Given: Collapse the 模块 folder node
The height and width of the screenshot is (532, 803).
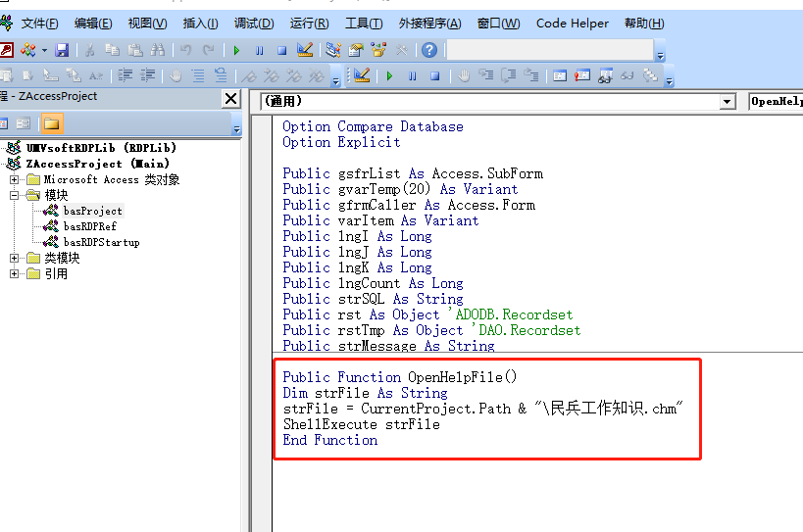Looking at the screenshot, I should point(15,195).
